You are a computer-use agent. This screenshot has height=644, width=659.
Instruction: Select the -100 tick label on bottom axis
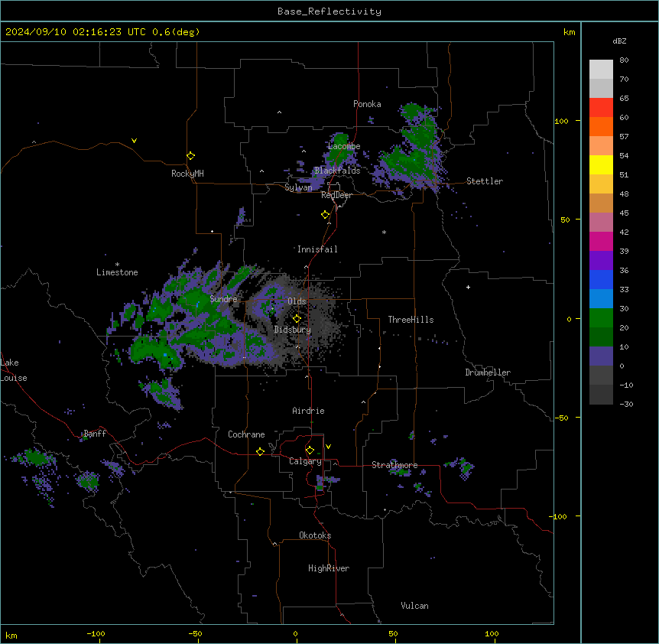coord(96,634)
